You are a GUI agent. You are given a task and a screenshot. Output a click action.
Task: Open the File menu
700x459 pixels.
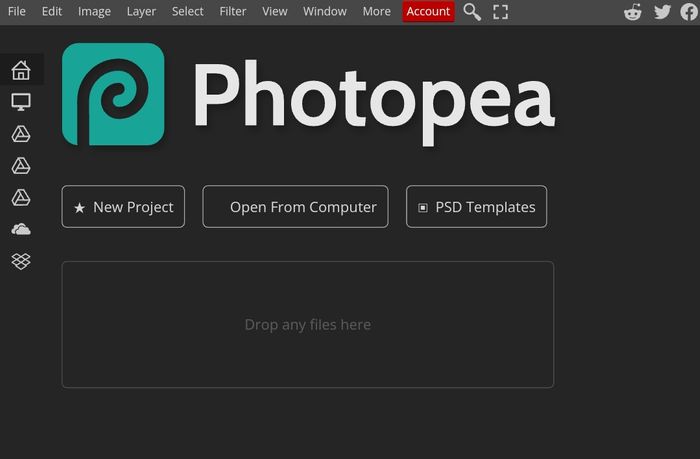tap(17, 12)
